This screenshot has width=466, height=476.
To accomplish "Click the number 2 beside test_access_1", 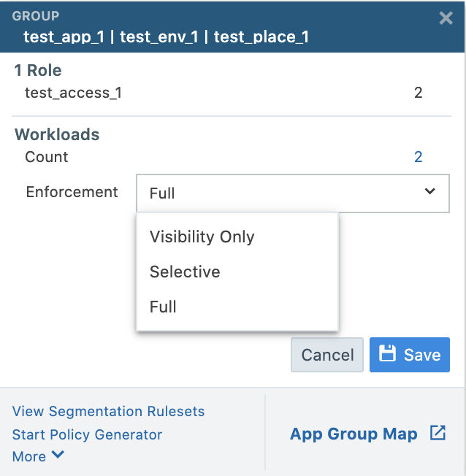I will [418, 93].
